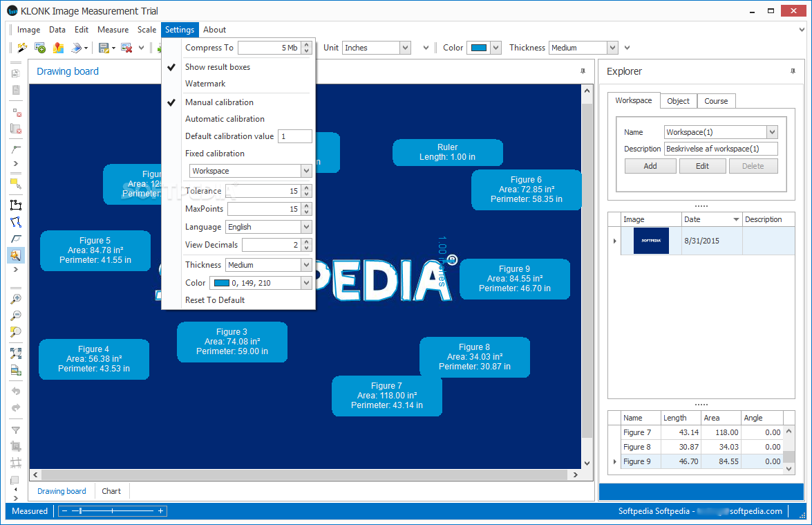Click the scanner import icon
The image size is (812, 525).
point(76,48)
